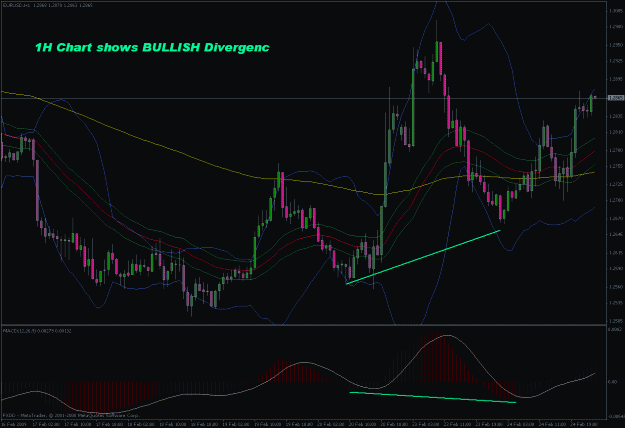Select the green falling trendline on MACD panel

[433, 397]
